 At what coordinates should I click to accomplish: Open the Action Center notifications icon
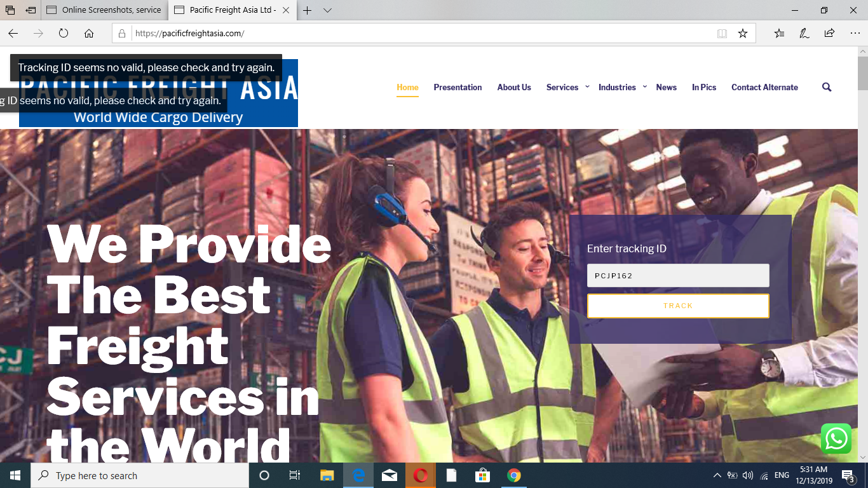click(x=848, y=475)
